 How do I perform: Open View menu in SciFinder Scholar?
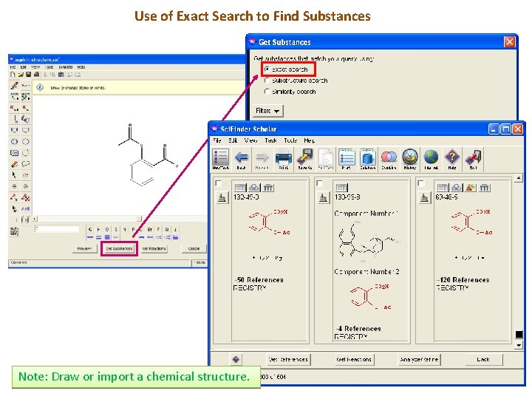[x=250, y=140]
